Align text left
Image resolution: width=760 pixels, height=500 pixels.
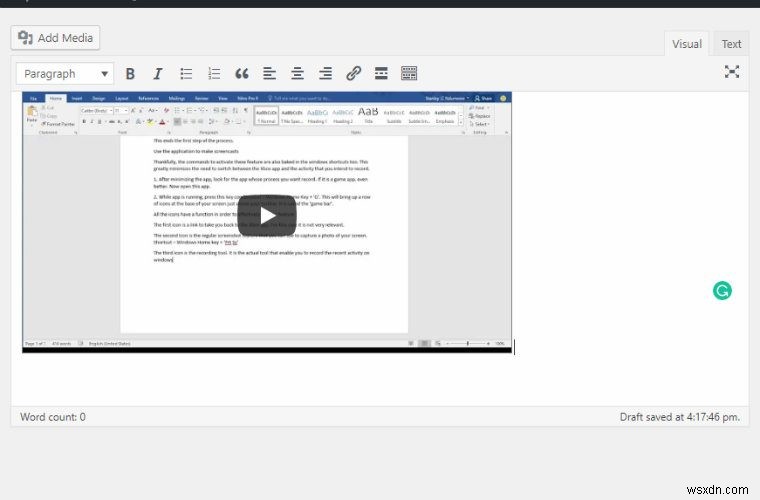coord(269,74)
